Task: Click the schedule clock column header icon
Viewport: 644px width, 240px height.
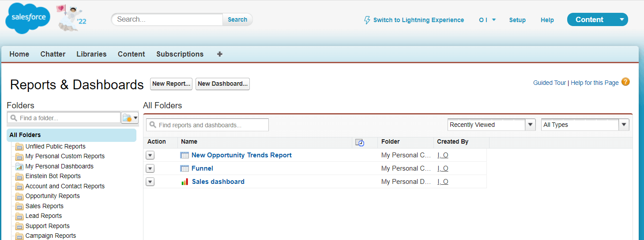Action: [360, 142]
